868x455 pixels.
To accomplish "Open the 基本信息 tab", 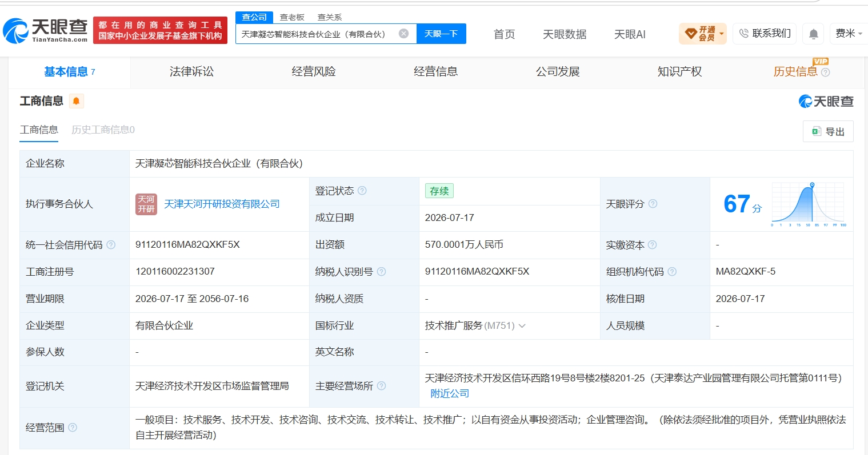I will (69, 72).
